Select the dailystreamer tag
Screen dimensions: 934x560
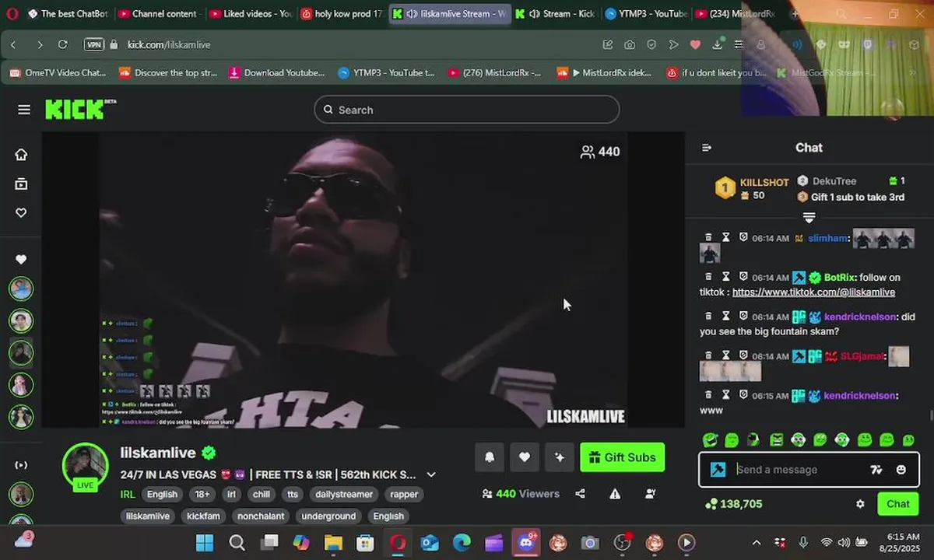(343, 494)
